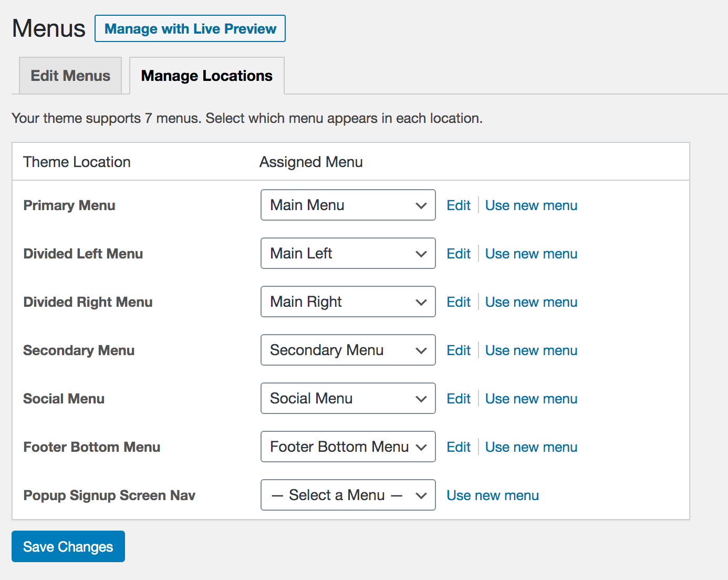Open the Social Menu location dropdown
The width and height of the screenshot is (728, 580).
pos(348,398)
